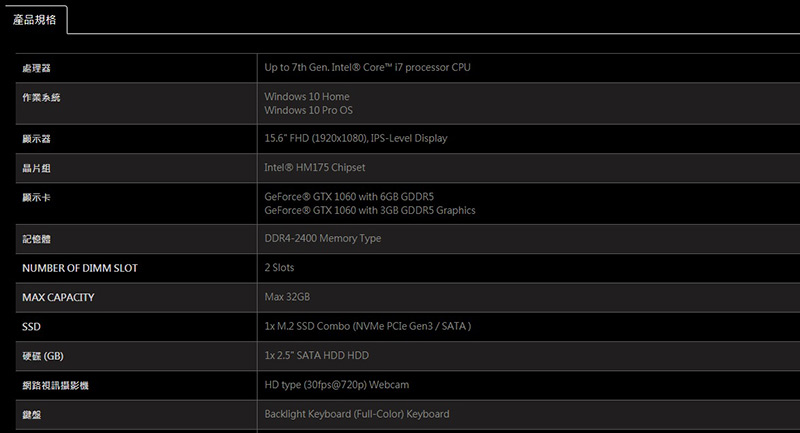
Task: Select 'Windows 10 Pro OS' text
Action: pyautogui.click(x=308, y=110)
